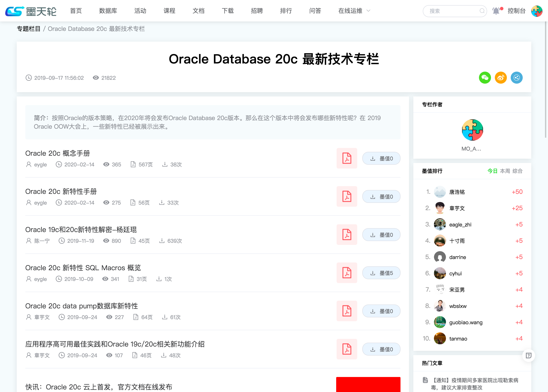This screenshot has height=392, width=548.
Task: Open PDF icon for Oracle 20c 新特性手册
Action: pos(346,196)
